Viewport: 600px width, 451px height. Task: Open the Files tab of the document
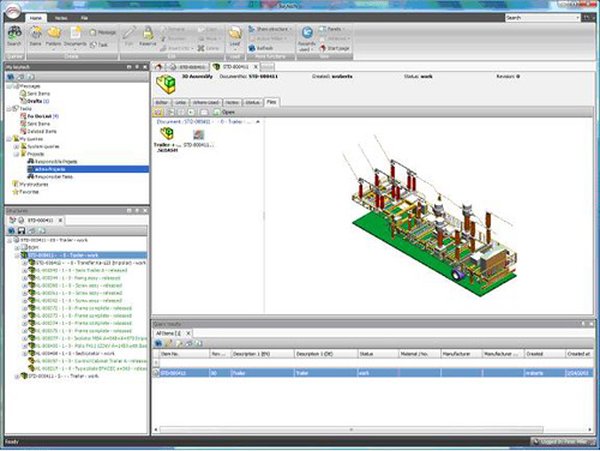click(271, 102)
